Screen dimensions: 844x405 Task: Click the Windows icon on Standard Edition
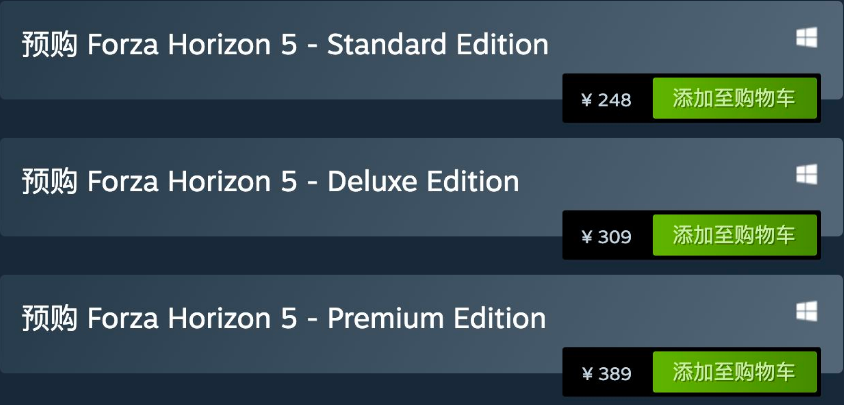[806, 38]
